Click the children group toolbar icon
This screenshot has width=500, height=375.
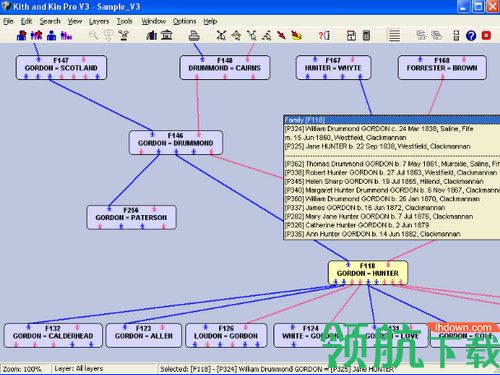tap(66, 35)
